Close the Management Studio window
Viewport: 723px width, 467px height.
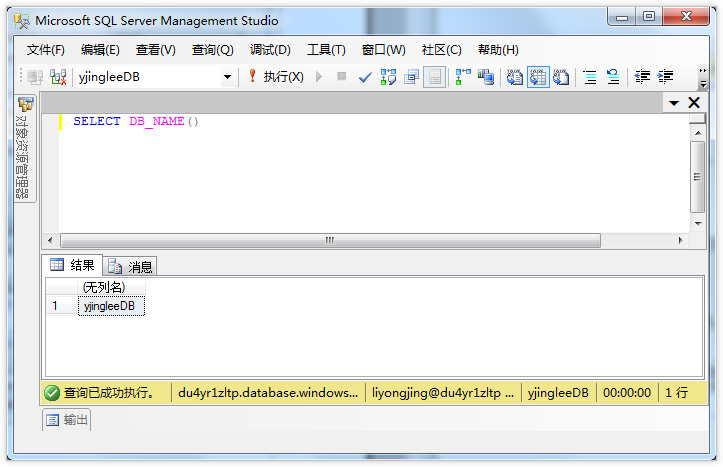click(x=686, y=17)
